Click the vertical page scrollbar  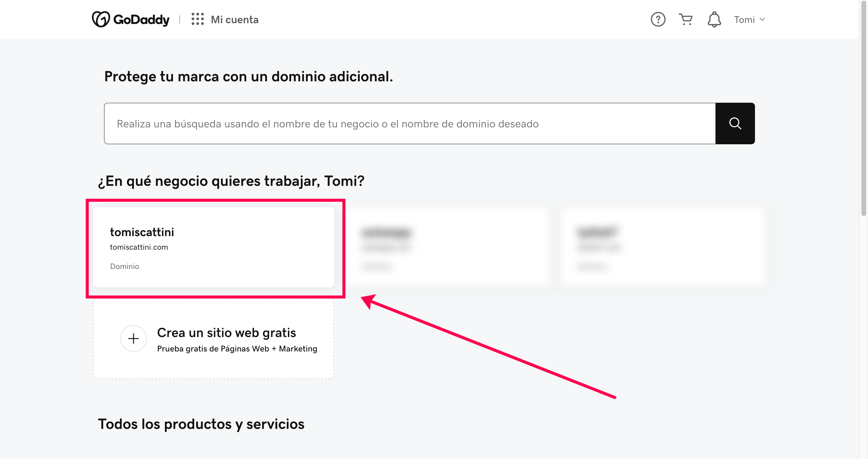coord(863,108)
